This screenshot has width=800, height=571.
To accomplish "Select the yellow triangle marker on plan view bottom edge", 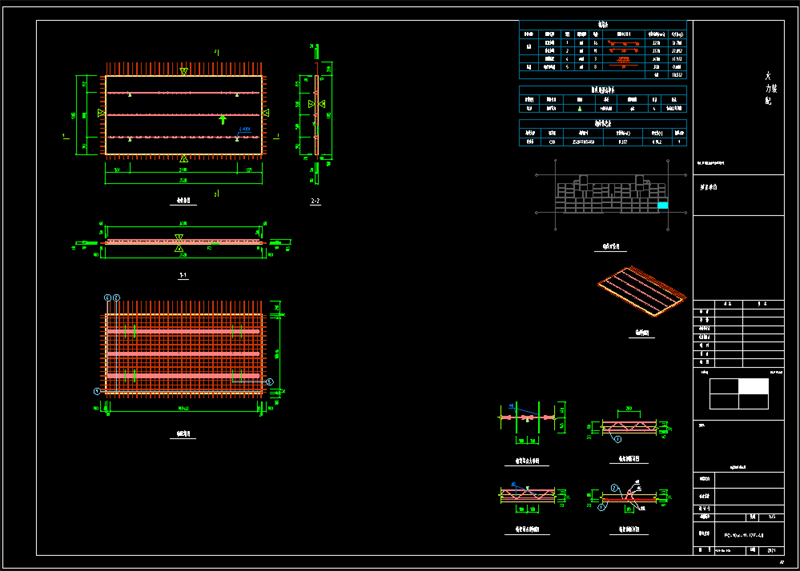I will pos(184,159).
